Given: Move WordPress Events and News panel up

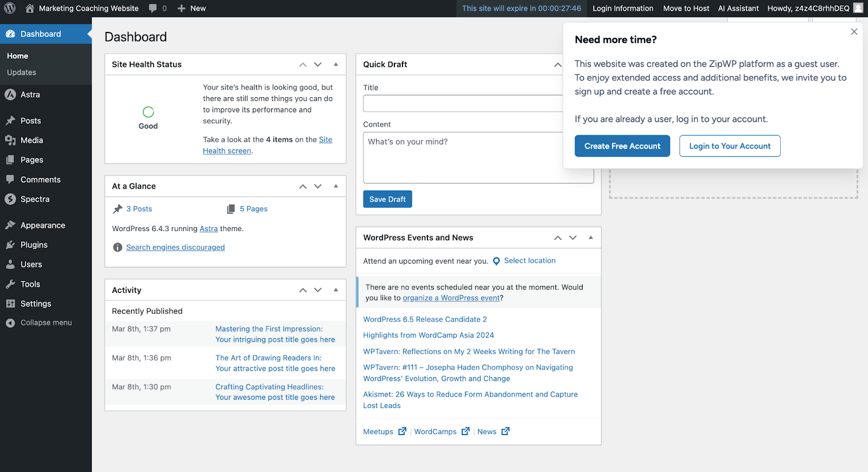Looking at the screenshot, I should [x=558, y=238].
